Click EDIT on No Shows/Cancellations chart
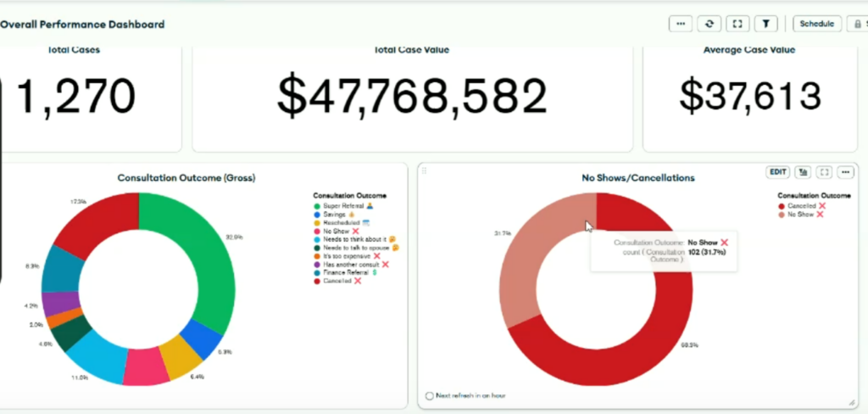The image size is (868, 414). (x=777, y=172)
